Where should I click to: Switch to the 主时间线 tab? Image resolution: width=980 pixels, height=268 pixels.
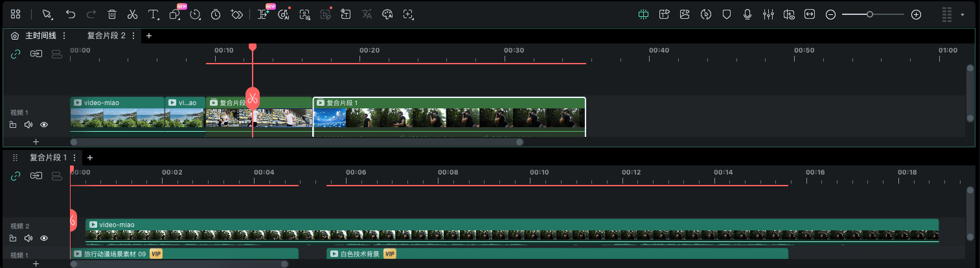(40, 36)
